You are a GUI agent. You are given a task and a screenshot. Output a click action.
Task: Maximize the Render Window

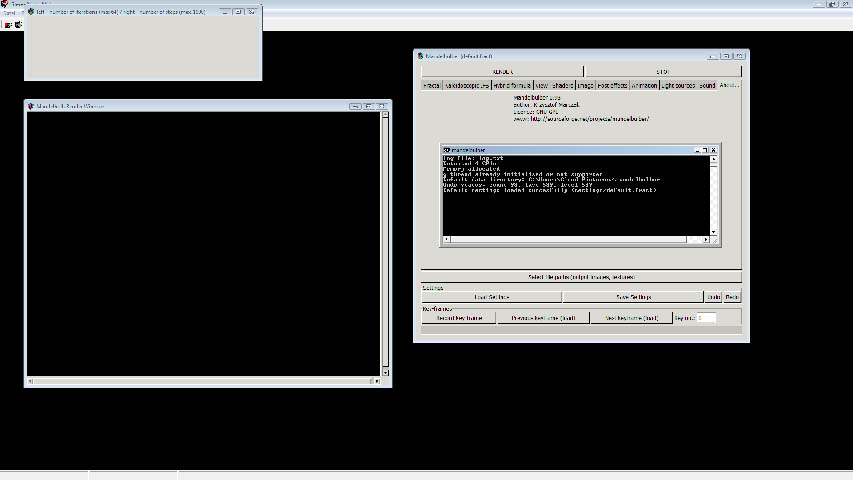[x=368, y=106]
